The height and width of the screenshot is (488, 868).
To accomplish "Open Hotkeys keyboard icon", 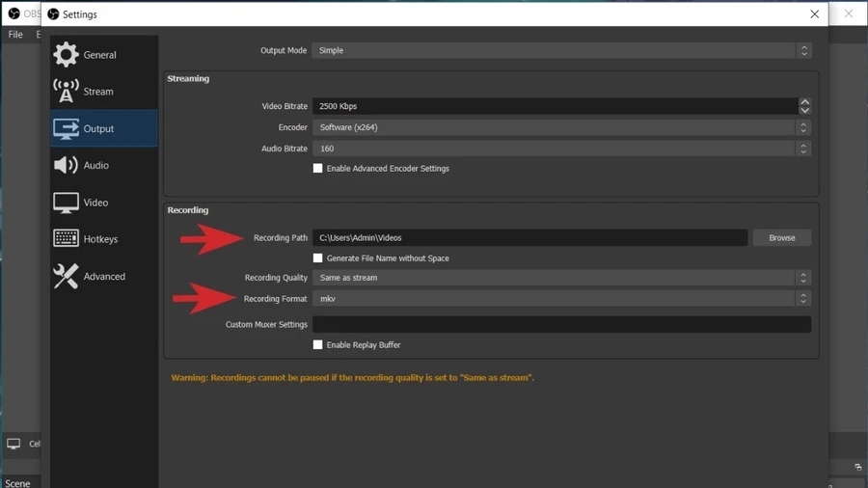I will point(66,238).
